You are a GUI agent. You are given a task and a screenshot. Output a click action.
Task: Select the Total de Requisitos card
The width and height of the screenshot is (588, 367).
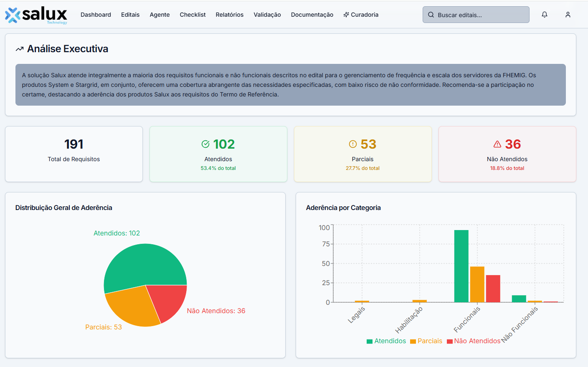click(74, 154)
